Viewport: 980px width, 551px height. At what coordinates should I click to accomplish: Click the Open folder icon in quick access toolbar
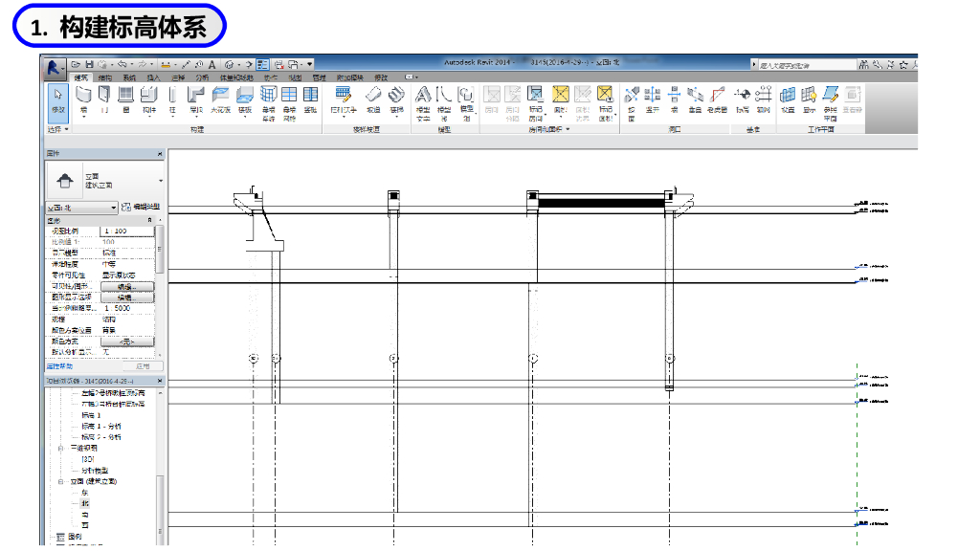click(76, 64)
